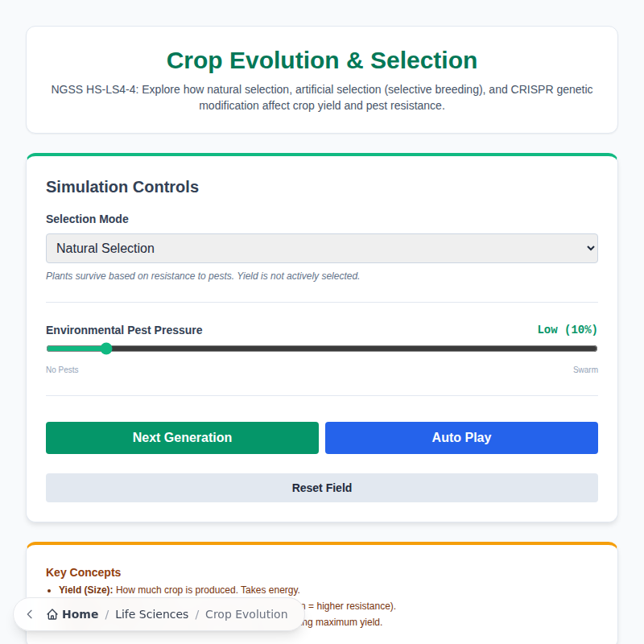Open the Life Sciences breadcrumb link
Image resolution: width=644 pixels, height=644 pixels.
pyautogui.click(x=152, y=613)
